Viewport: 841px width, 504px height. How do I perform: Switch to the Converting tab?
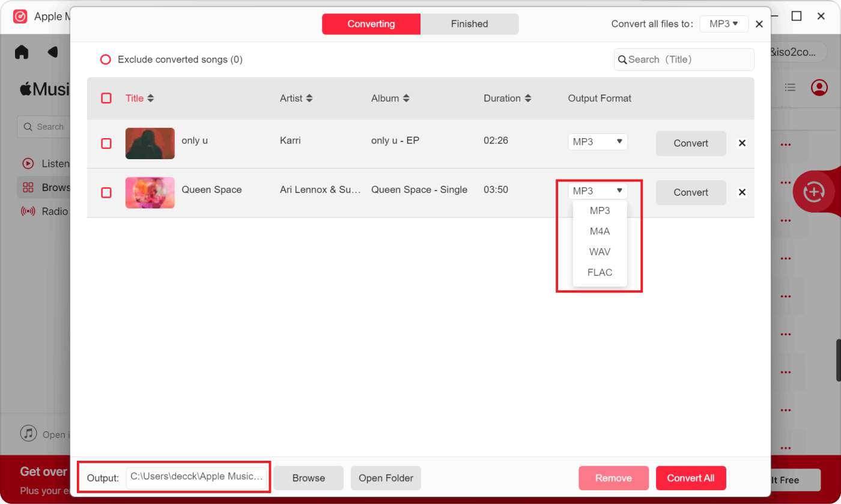pyautogui.click(x=371, y=24)
